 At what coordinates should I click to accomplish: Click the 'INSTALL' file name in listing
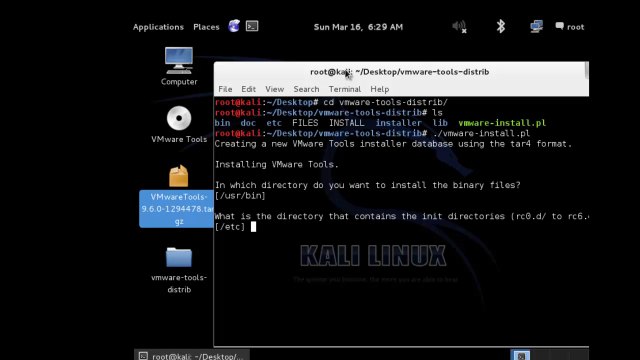[347, 123]
